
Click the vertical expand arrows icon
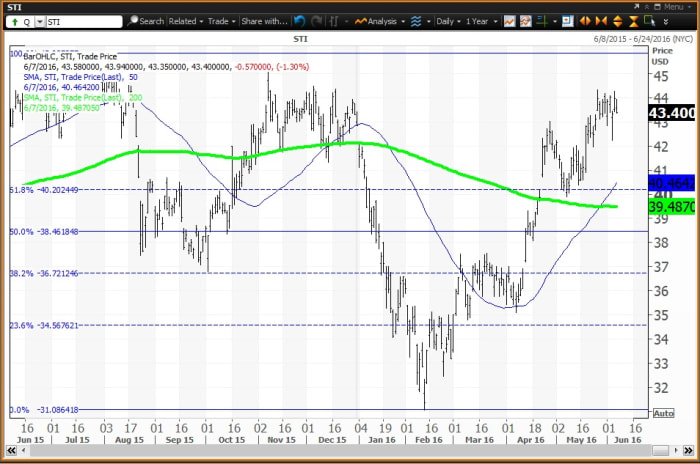pyautogui.click(x=617, y=20)
